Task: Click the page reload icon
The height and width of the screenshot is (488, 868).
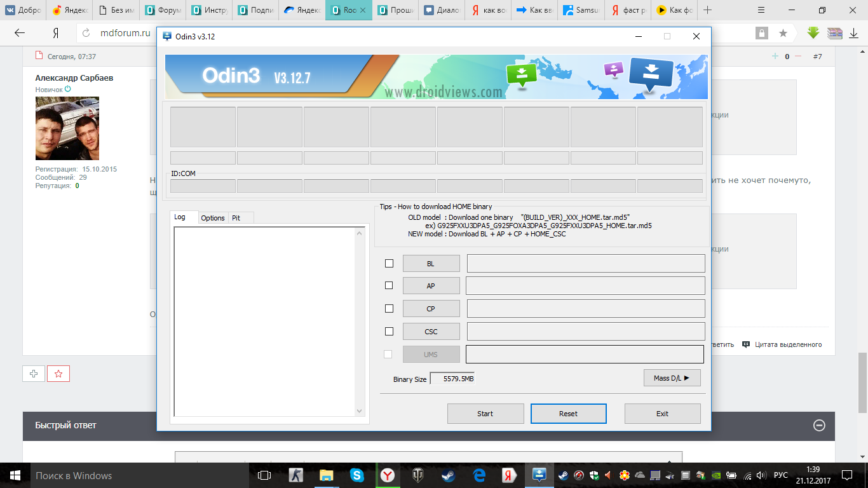Action: [x=87, y=33]
